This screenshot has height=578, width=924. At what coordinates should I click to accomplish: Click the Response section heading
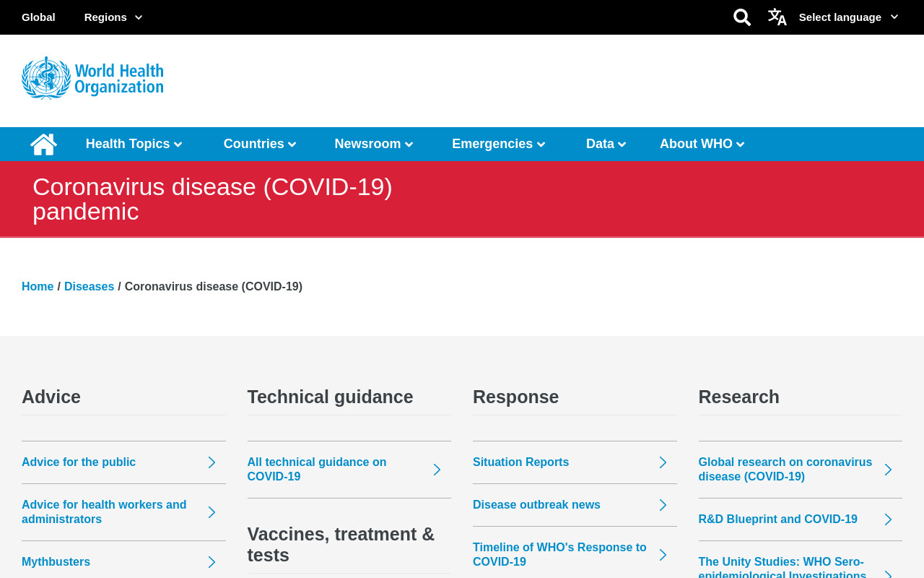[x=515, y=397]
